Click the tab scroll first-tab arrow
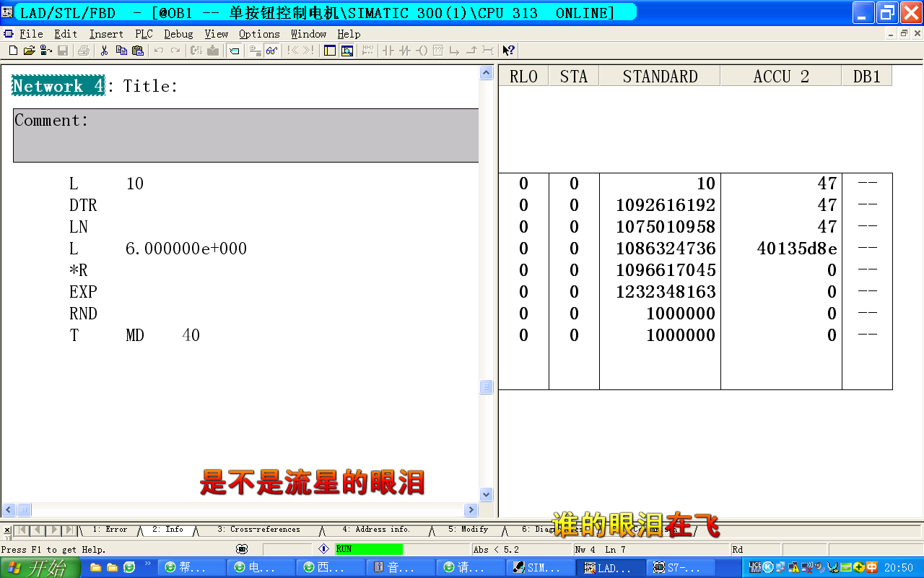This screenshot has height=578, width=924. [22, 530]
